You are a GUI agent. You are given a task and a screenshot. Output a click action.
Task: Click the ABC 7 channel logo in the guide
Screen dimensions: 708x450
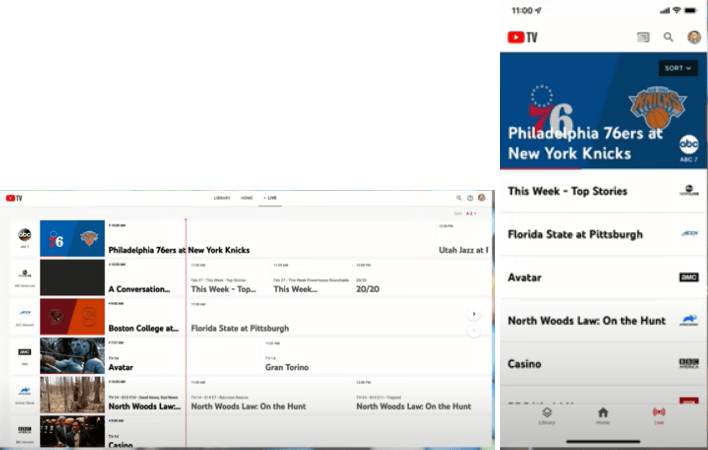coord(24,235)
